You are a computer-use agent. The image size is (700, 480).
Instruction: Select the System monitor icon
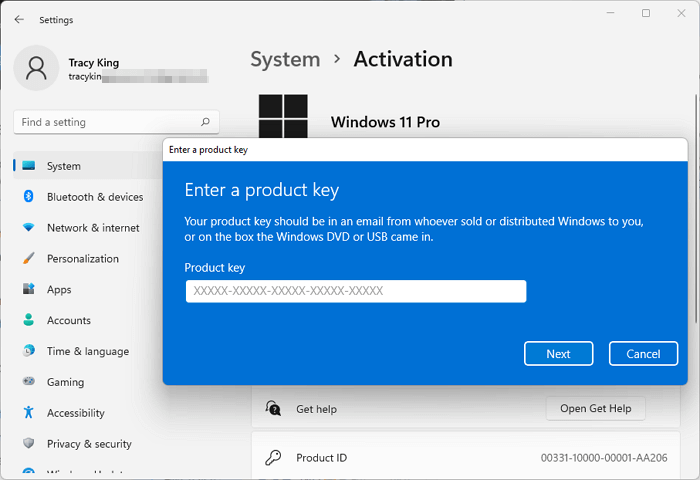coord(29,166)
